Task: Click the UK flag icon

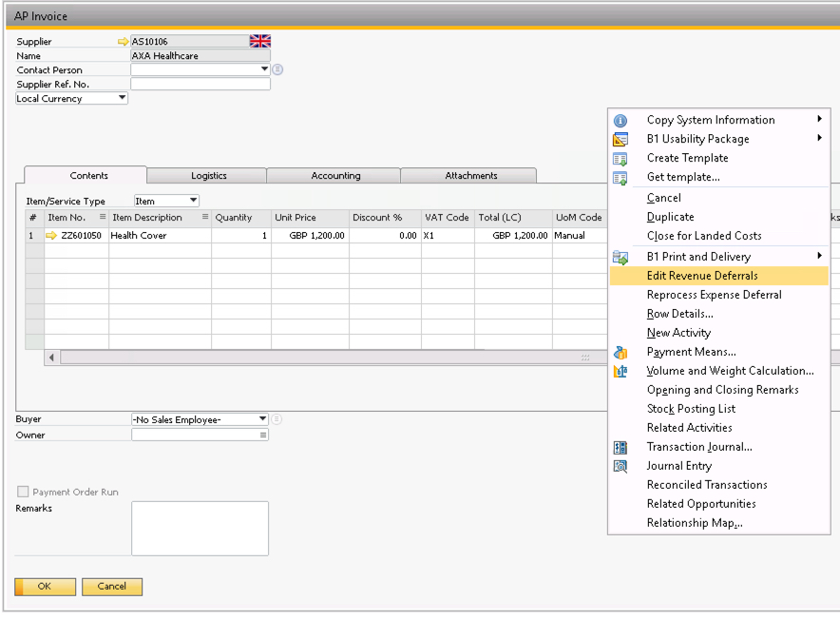Action: [259, 41]
